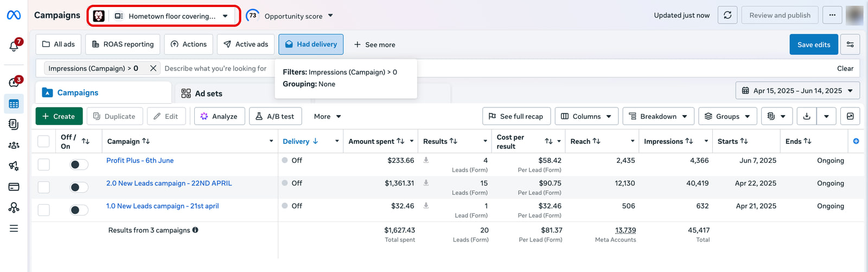Toggle 1.0 New Leads campaign on
868x272 pixels.
tap(79, 210)
